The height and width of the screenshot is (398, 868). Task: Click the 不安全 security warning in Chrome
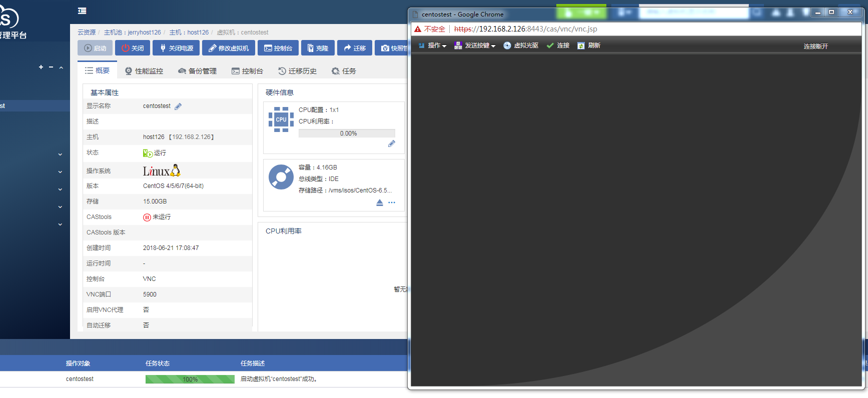click(x=430, y=29)
